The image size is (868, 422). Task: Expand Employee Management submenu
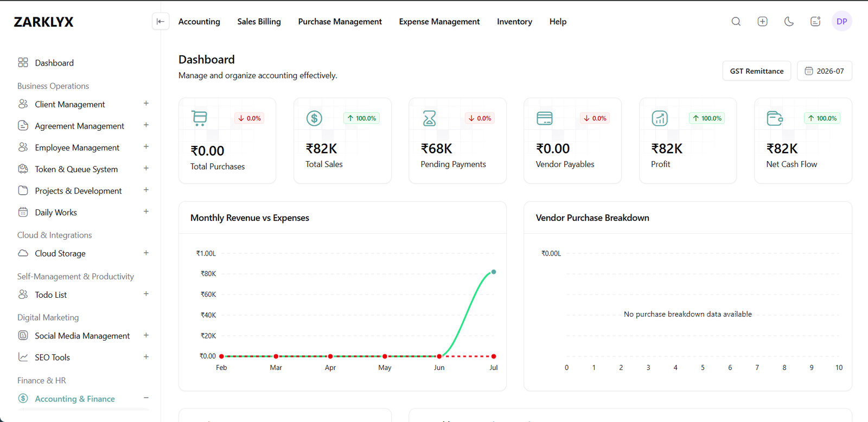pyautogui.click(x=146, y=147)
